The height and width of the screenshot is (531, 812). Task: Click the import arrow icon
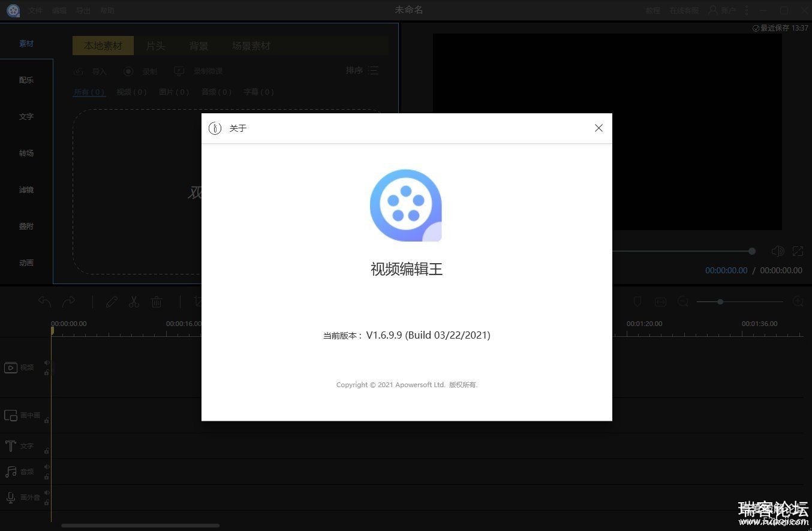[x=79, y=71]
